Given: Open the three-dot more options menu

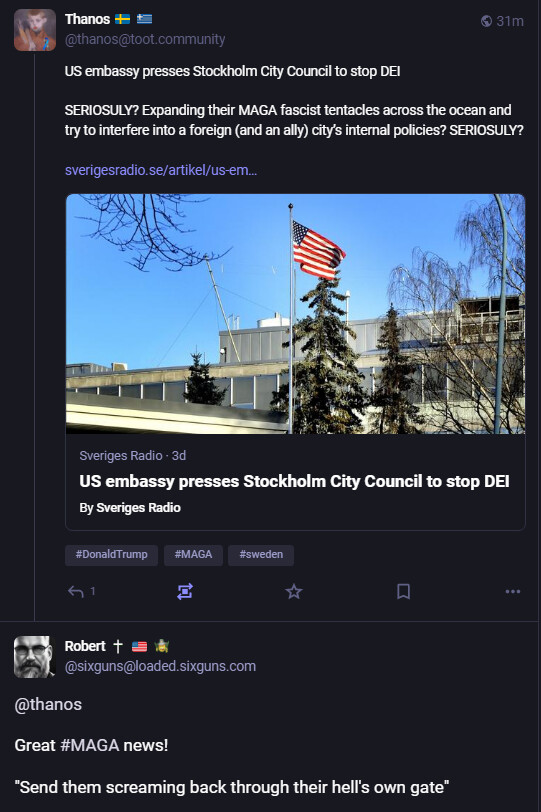Looking at the screenshot, I should point(513,591).
